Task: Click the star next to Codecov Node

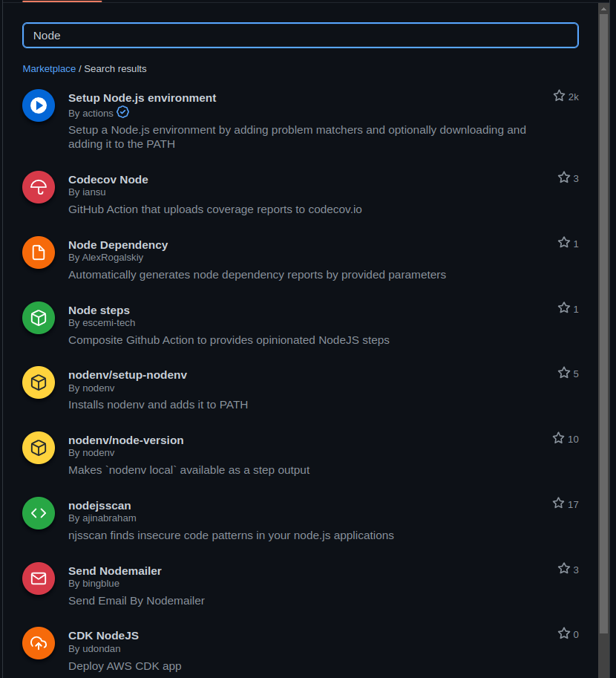Action: click(x=564, y=177)
